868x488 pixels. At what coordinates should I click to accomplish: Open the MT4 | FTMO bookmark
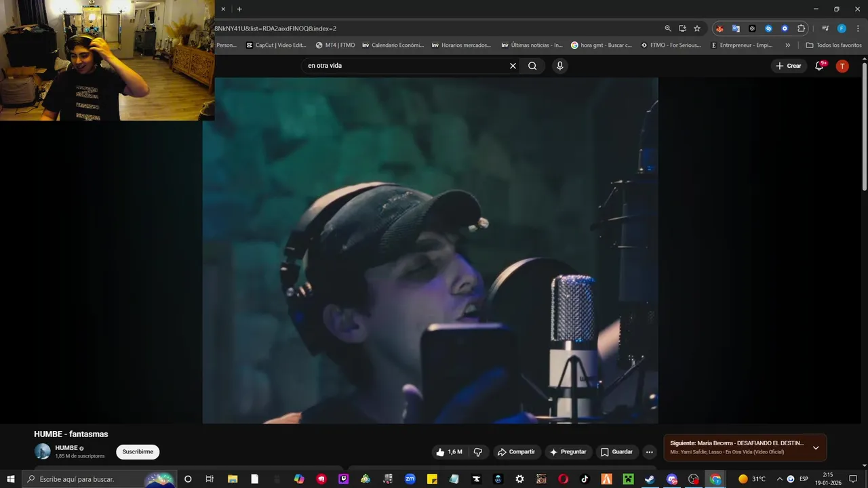pos(335,45)
